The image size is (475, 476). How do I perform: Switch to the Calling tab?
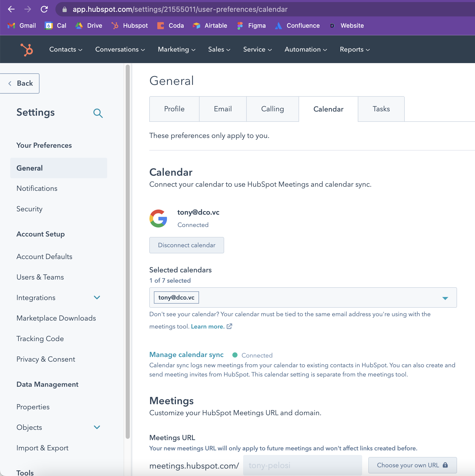(273, 109)
